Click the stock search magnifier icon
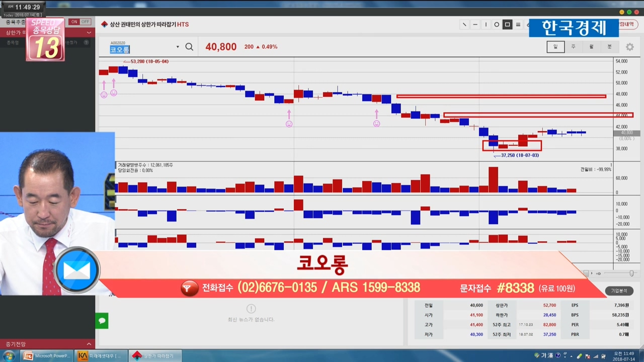The image size is (644, 362). 189,47
